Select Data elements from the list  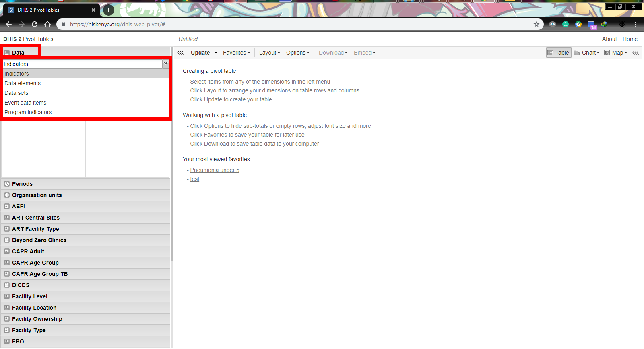click(x=23, y=83)
